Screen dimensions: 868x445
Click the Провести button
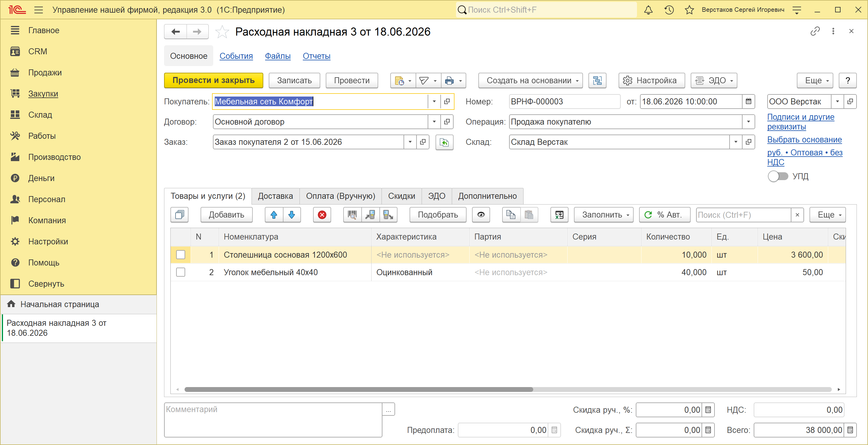click(351, 81)
